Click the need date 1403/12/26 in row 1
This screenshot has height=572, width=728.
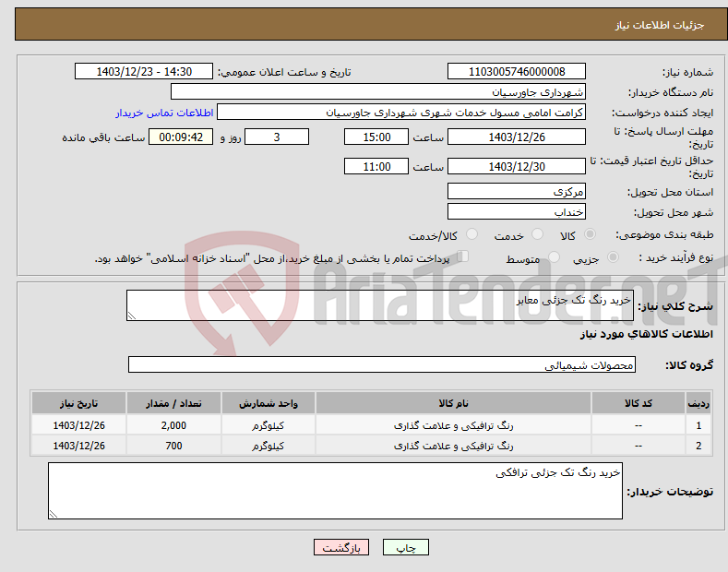(x=78, y=425)
